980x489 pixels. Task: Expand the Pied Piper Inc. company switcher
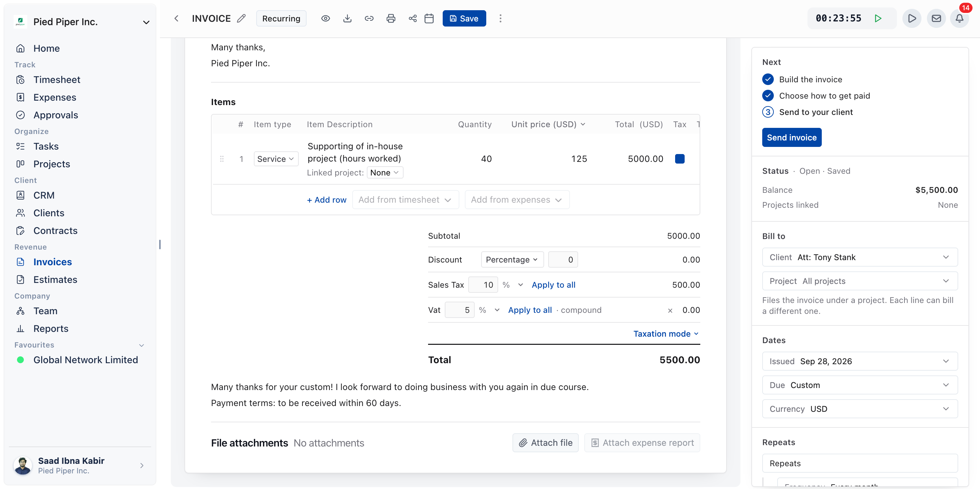tap(82, 22)
